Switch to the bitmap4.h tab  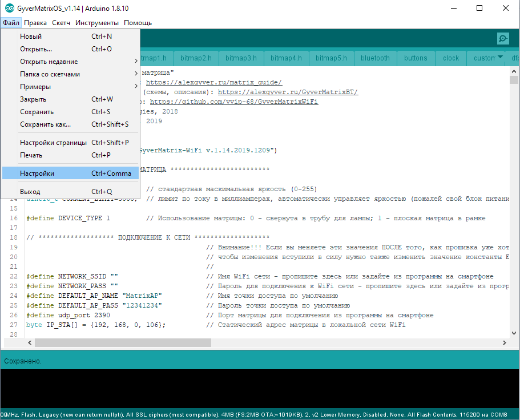286,58
